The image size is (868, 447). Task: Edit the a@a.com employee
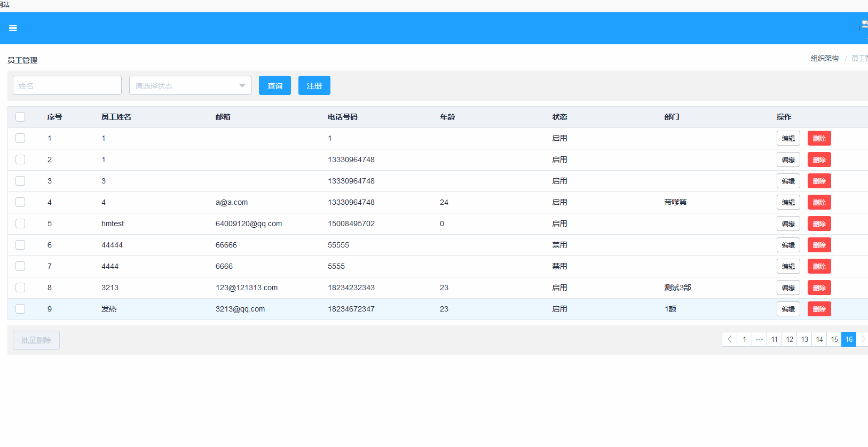point(788,202)
